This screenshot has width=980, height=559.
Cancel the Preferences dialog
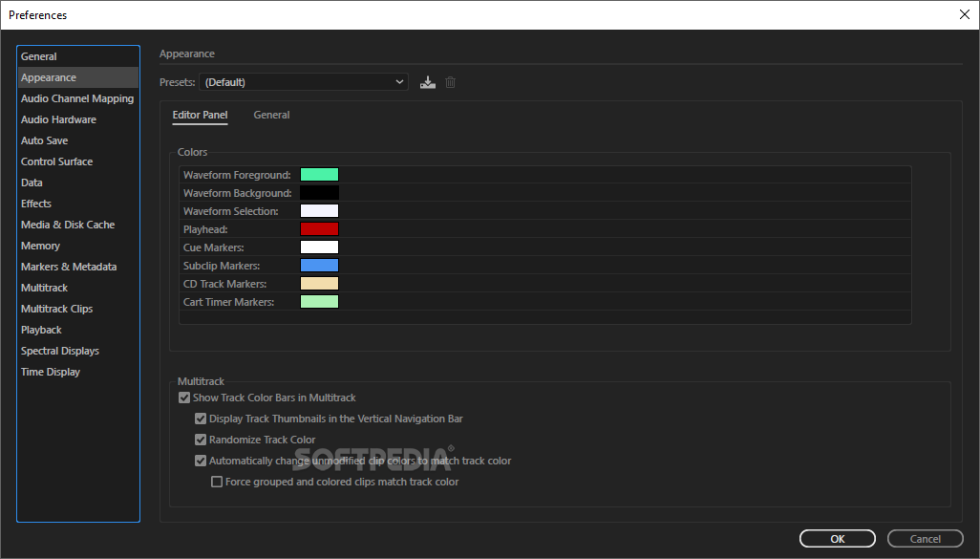point(925,539)
